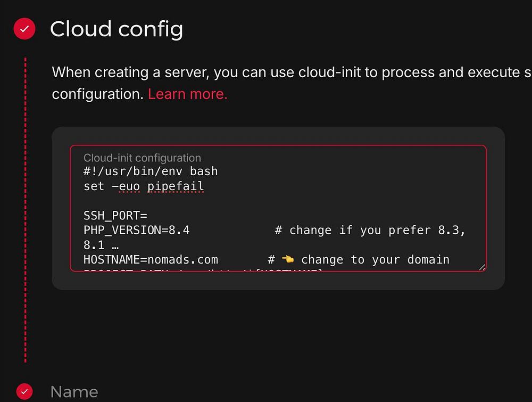Click the wrapped '8.1 …' line in script
The image size is (532, 402).
point(101,245)
